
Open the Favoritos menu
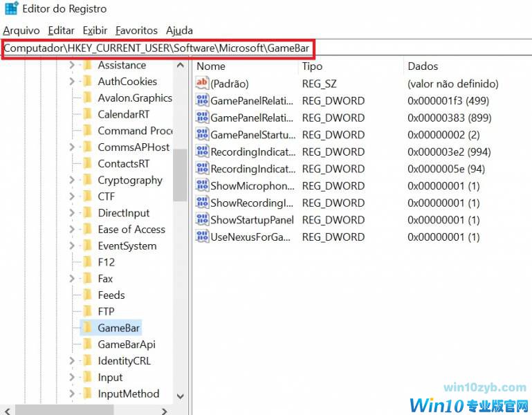(x=136, y=30)
